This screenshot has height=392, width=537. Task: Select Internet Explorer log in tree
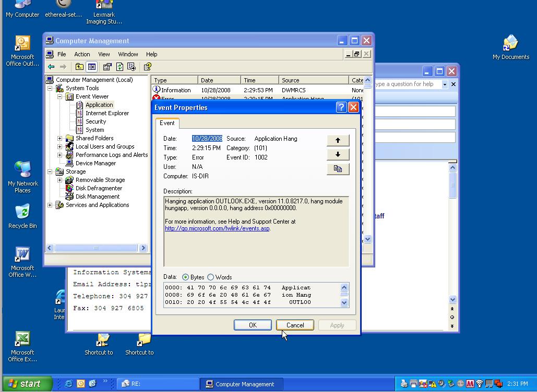click(107, 113)
